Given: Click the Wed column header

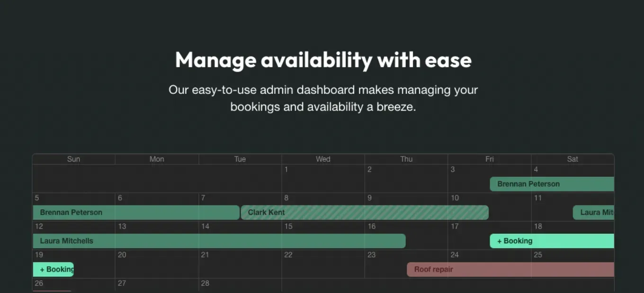Looking at the screenshot, I should coord(323,159).
